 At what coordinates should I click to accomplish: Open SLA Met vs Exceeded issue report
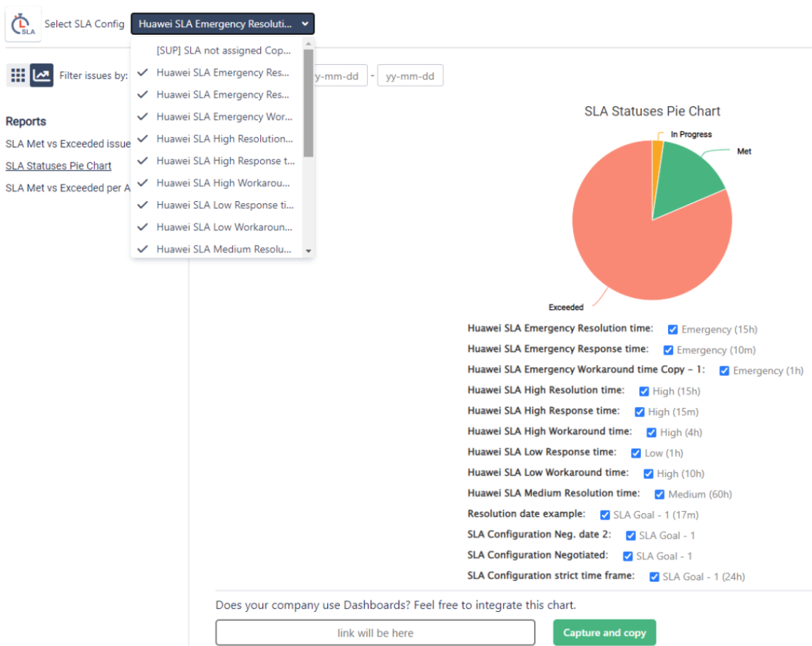tap(68, 144)
